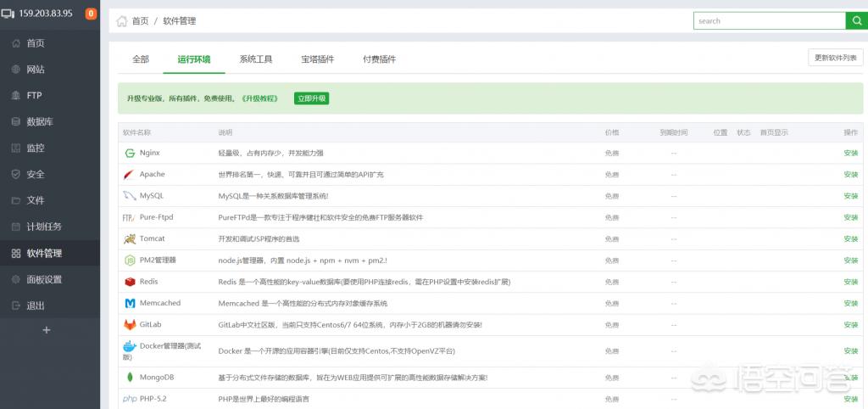The width and height of the screenshot is (868, 409).
Task: Click 安装 for Apache
Action: click(850, 175)
